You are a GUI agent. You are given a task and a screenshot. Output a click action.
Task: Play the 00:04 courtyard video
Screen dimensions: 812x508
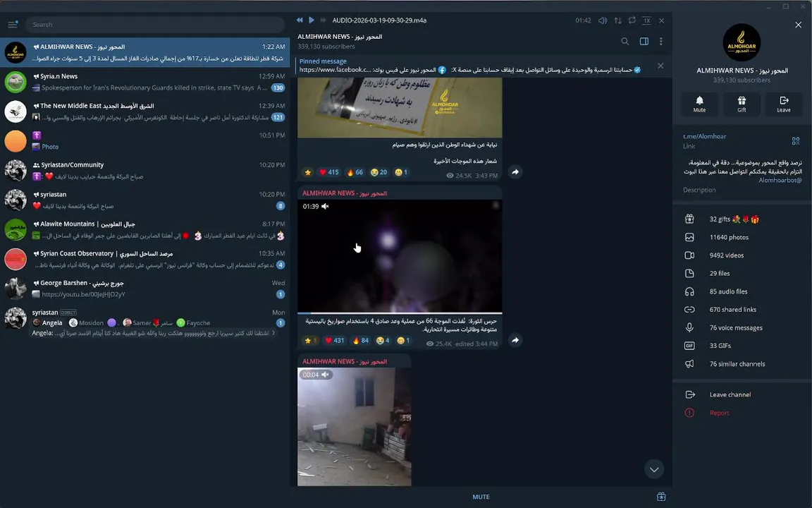point(355,427)
